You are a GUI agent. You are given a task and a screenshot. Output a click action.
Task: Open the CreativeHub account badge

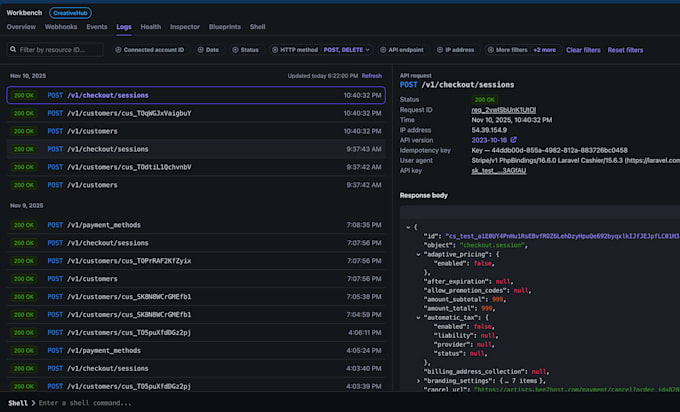(70, 13)
